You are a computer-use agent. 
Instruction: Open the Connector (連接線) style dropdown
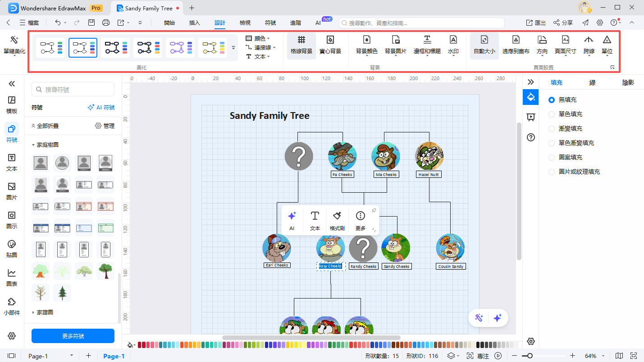tap(261, 48)
